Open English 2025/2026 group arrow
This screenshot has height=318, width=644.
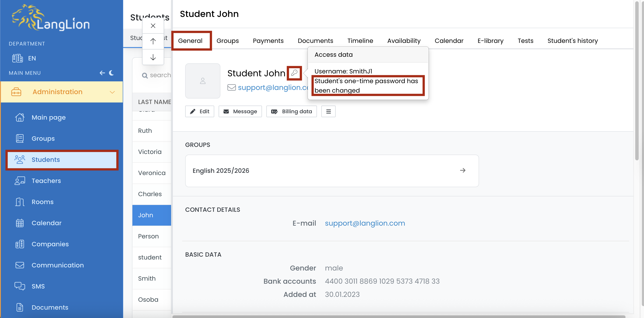(463, 170)
